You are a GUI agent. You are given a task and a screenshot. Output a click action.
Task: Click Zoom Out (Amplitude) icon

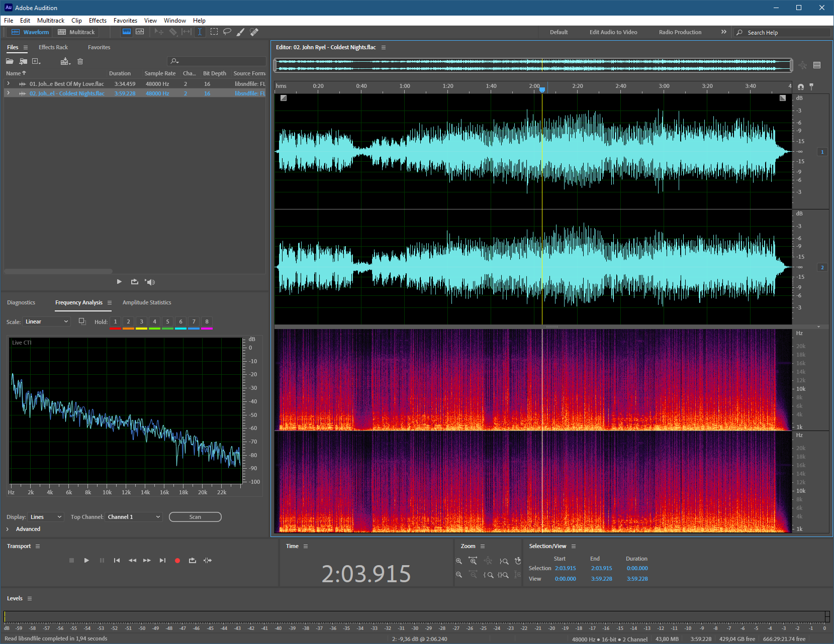tap(459, 575)
